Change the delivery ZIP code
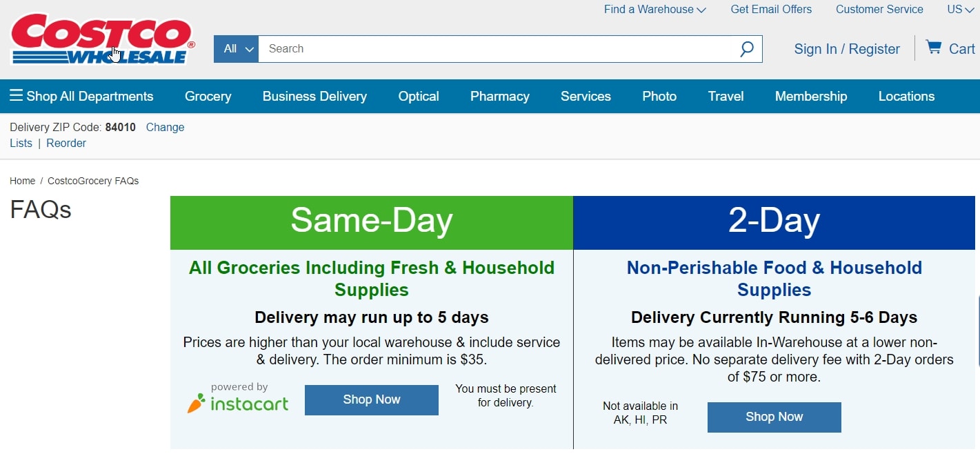The image size is (980, 454). (x=165, y=127)
